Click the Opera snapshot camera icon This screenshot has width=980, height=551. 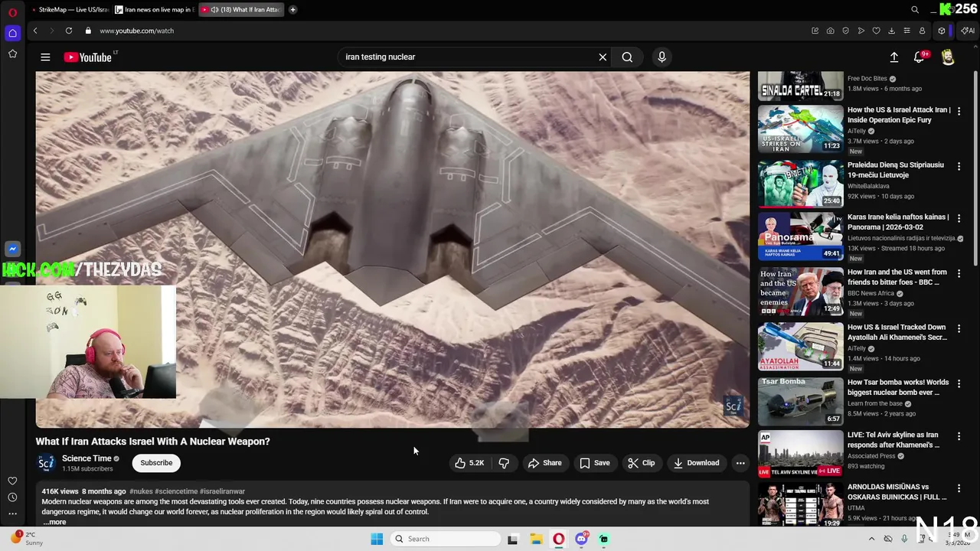coord(830,31)
